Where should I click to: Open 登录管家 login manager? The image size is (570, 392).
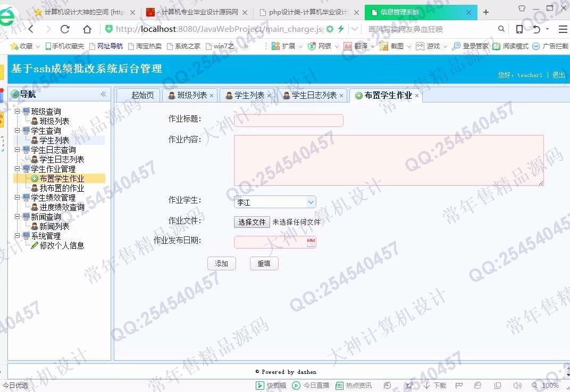click(470, 46)
